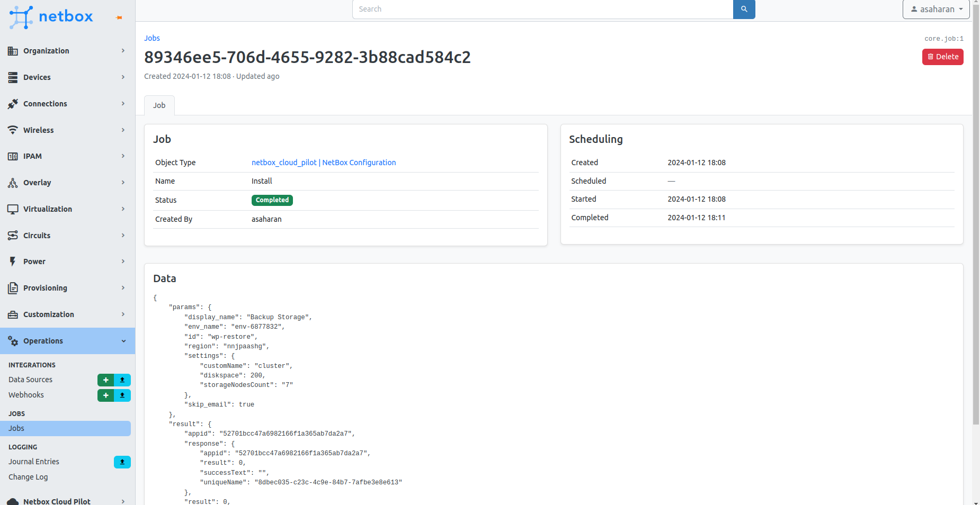Click the core.job:1 identifier text
980x505 pixels.
click(944, 39)
